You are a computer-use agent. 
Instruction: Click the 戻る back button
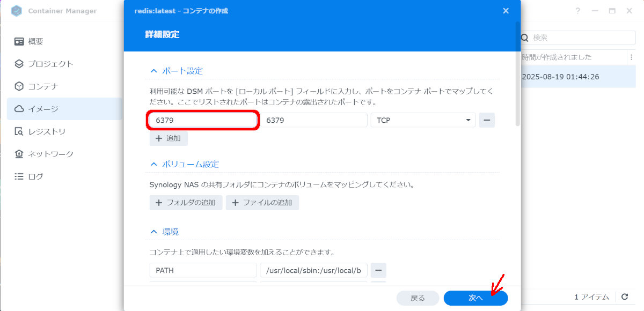(418, 298)
